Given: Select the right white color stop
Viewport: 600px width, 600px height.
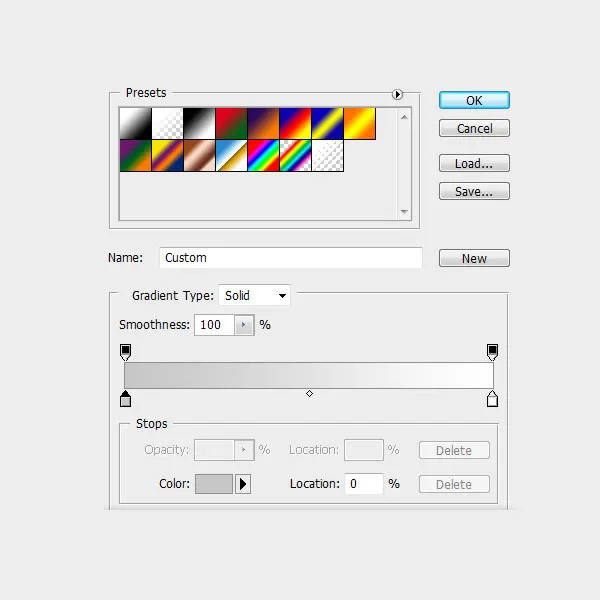Looking at the screenshot, I should click(492, 399).
